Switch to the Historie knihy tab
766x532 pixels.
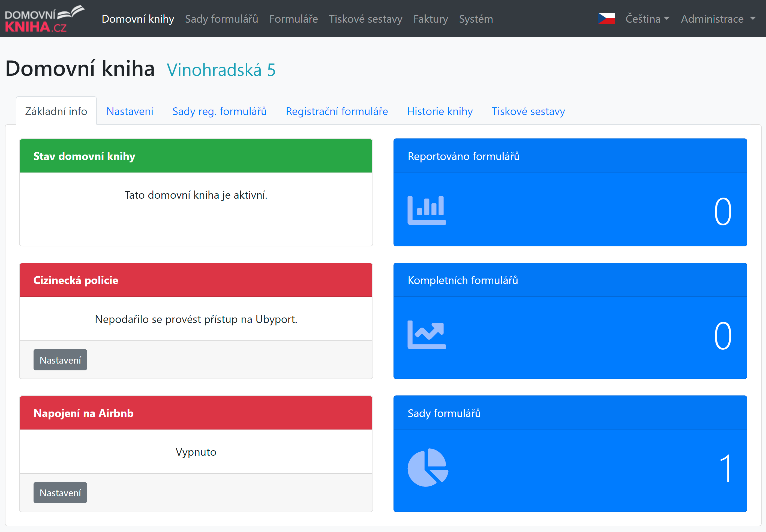point(440,111)
